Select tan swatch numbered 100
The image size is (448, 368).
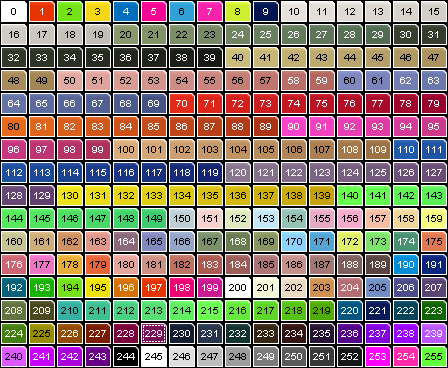(x=126, y=150)
